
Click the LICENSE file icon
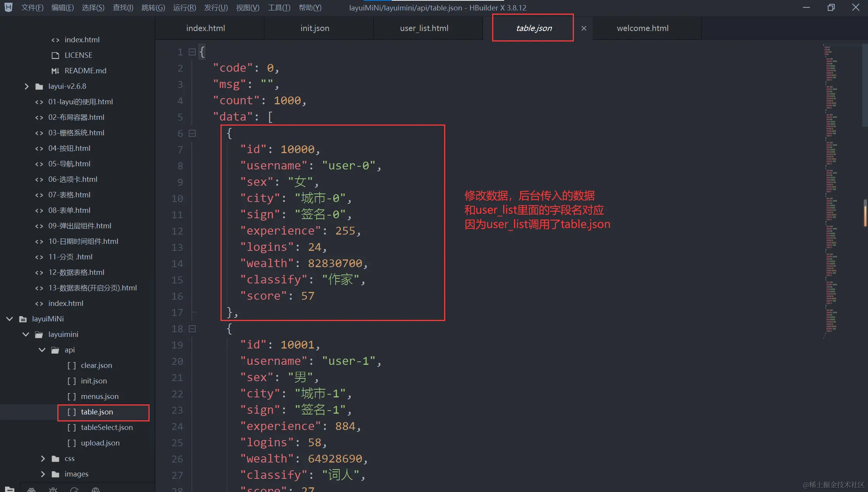point(55,55)
